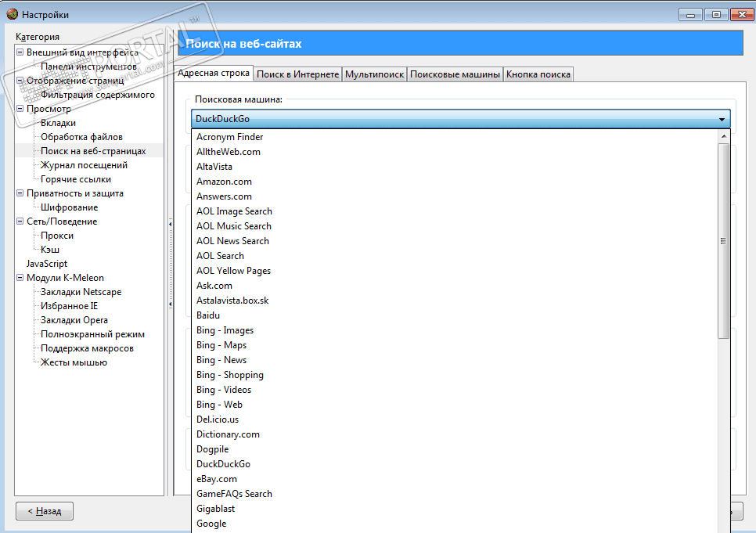Screen dimensions: 756x533
Task: Select the plain AOL Search option
Action: (x=455, y=256)
